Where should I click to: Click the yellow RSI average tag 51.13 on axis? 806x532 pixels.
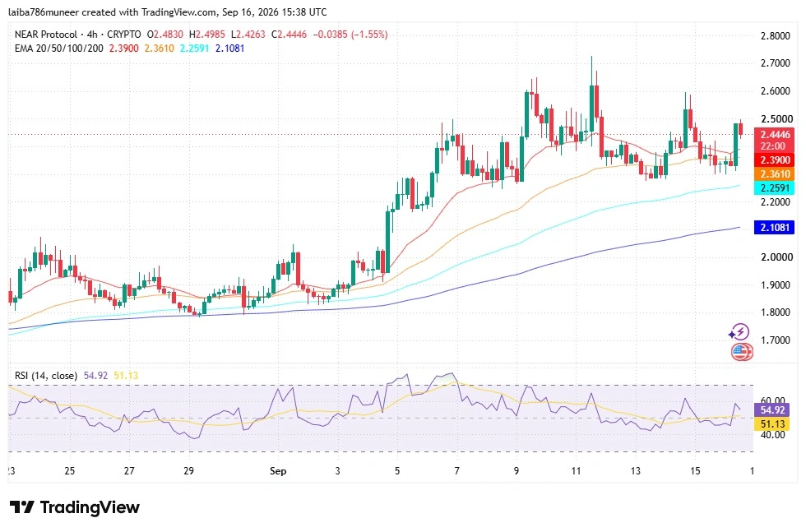772,424
